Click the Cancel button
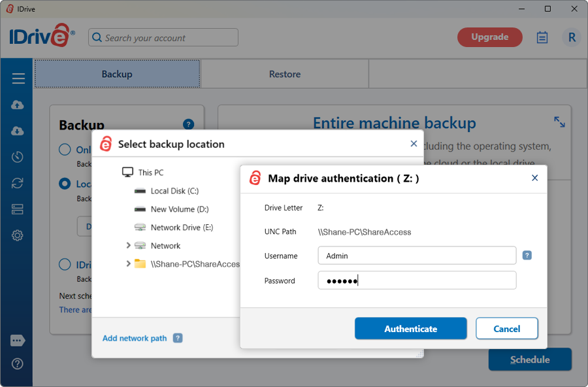Screen dimensions: 588x387 [x=506, y=329]
